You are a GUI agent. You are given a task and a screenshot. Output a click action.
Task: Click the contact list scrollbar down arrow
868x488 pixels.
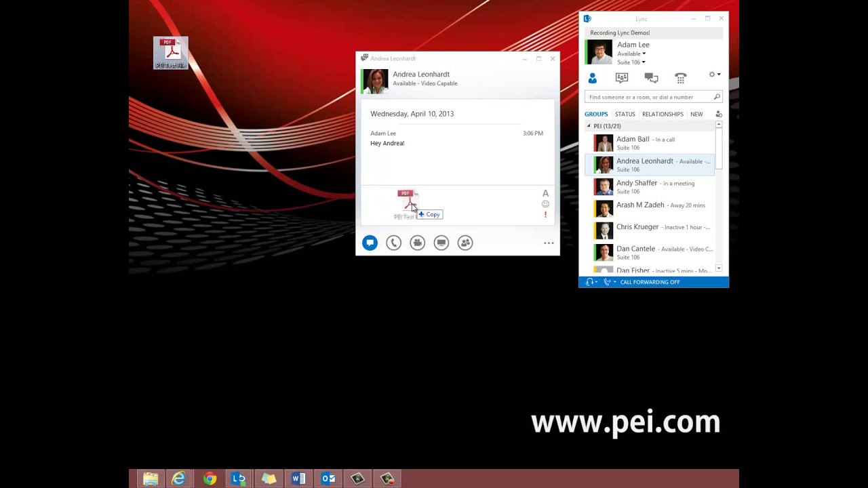click(x=719, y=268)
